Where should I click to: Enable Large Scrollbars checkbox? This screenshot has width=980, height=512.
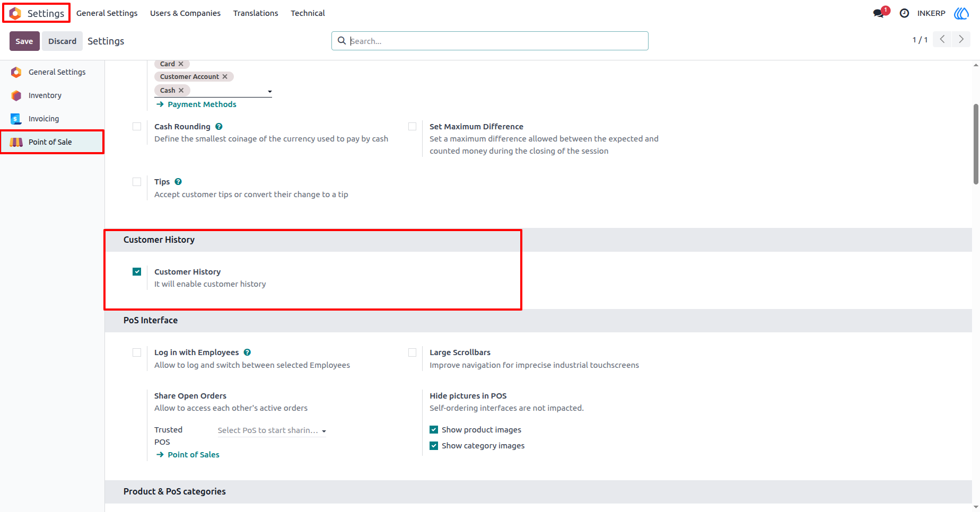(412, 352)
